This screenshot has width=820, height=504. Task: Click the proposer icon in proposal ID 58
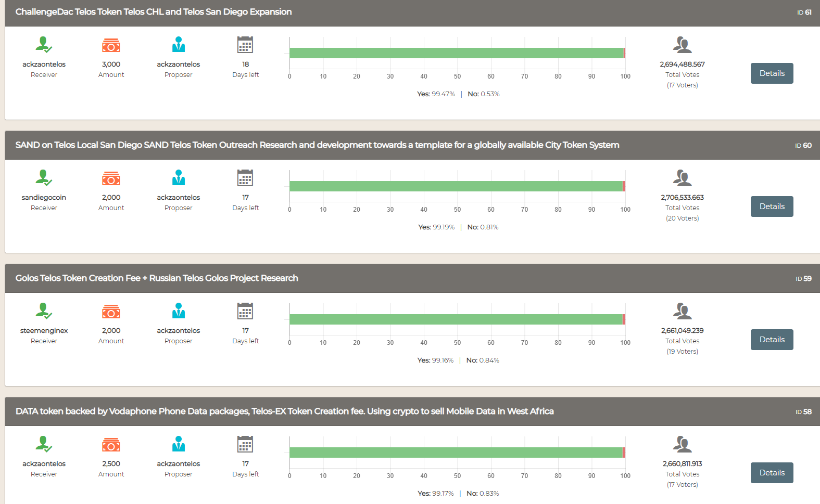(x=179, y=444)
